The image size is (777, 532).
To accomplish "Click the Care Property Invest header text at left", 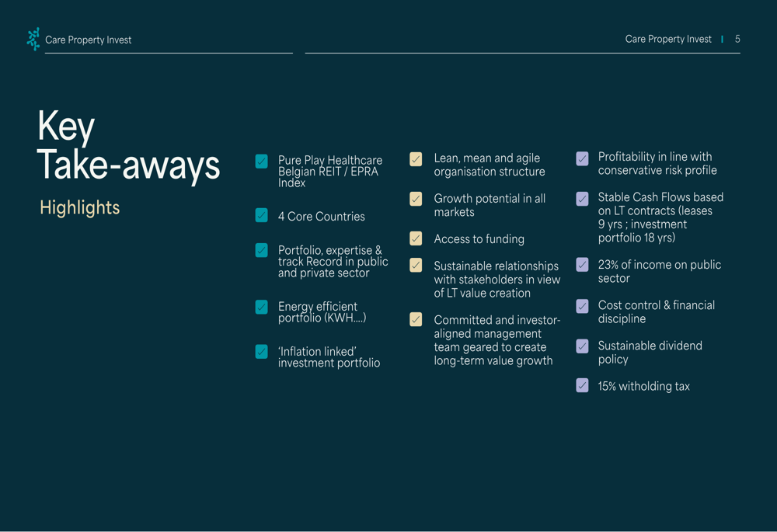I will tap(89, 40).
